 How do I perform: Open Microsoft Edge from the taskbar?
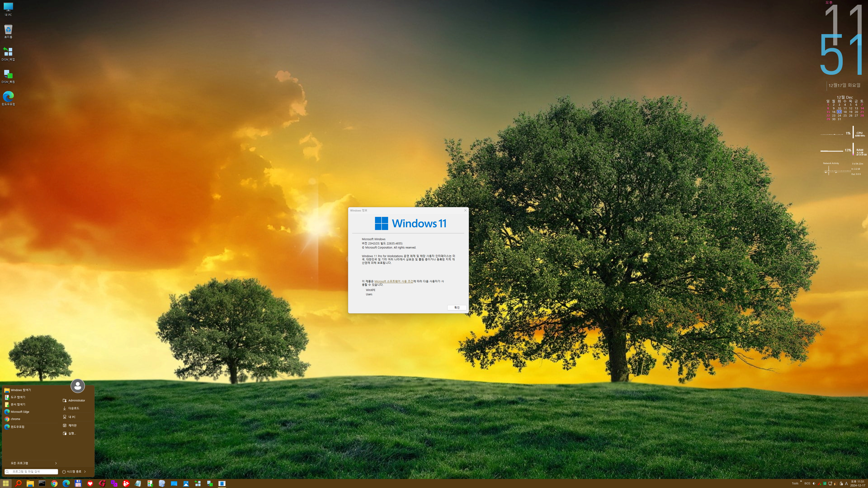[x=66, y=483]
